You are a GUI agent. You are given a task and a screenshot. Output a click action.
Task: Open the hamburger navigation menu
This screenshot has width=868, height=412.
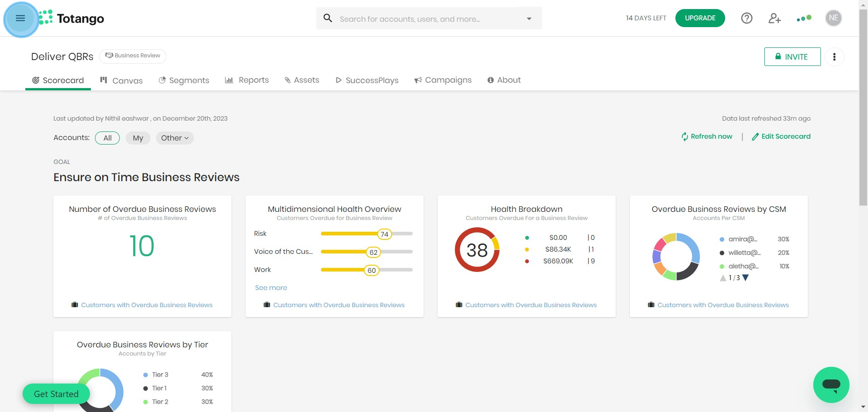click(20, 19)
